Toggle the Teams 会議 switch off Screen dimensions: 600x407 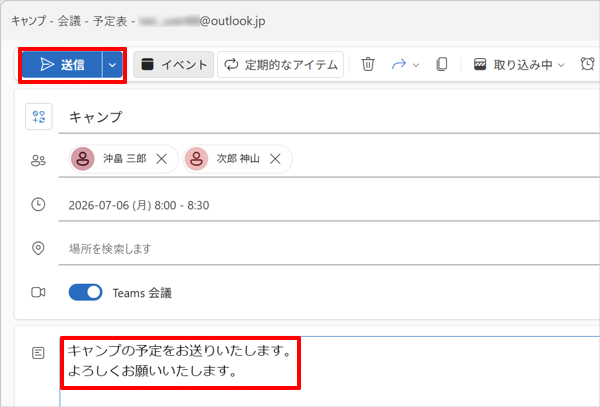click(85, 293)
